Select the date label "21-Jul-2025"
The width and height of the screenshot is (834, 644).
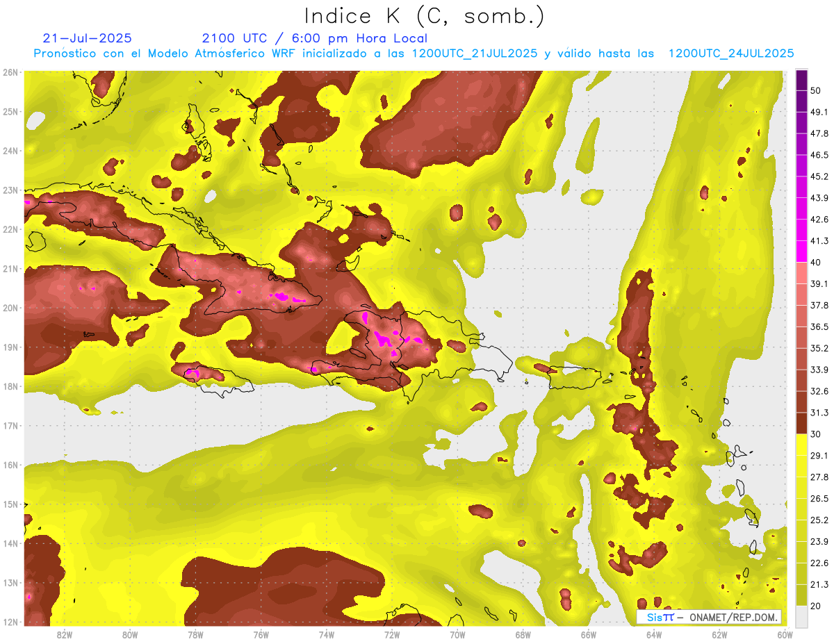coord(88,38)
